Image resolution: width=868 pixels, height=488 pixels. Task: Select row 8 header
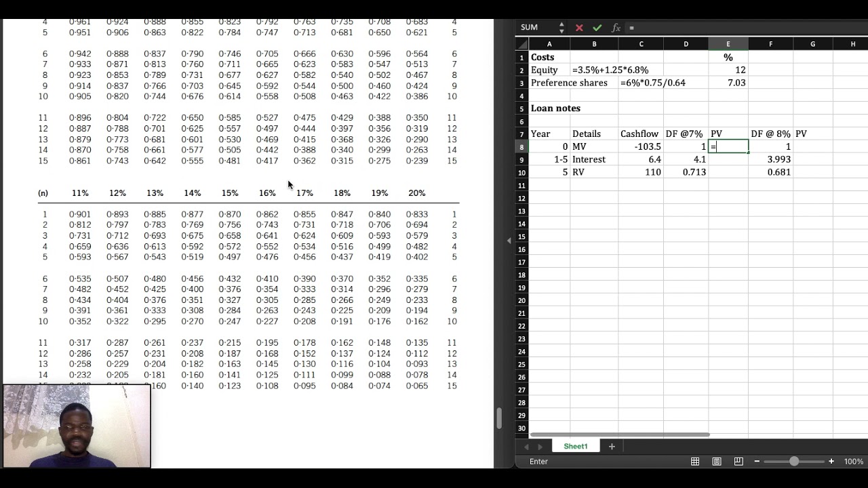point(521,146)
